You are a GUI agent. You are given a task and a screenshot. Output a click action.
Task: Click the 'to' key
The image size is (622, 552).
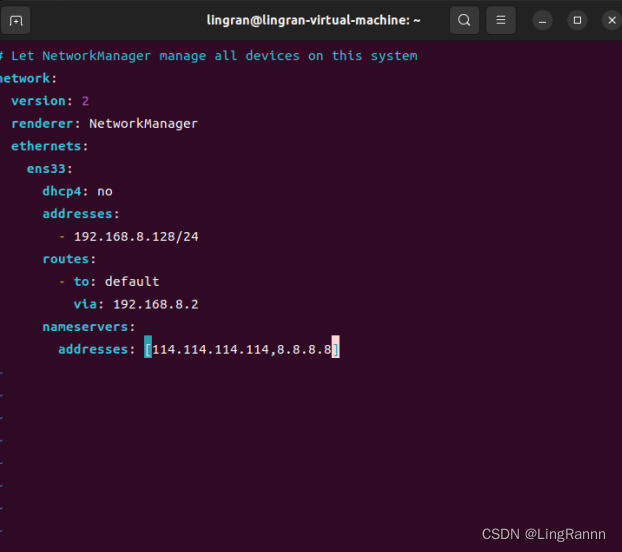[x=81, y=282]
